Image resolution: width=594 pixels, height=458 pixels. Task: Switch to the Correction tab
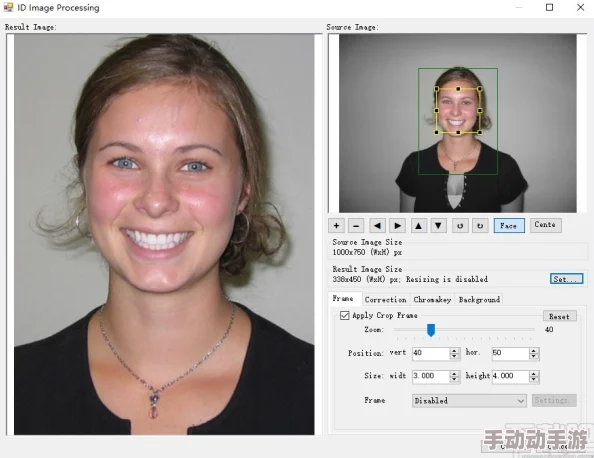point(385,300)
